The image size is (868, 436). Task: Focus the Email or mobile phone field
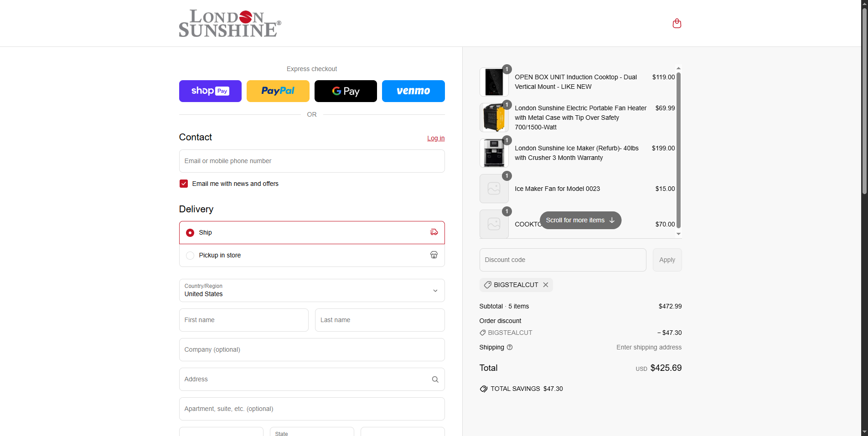[312, 161]
